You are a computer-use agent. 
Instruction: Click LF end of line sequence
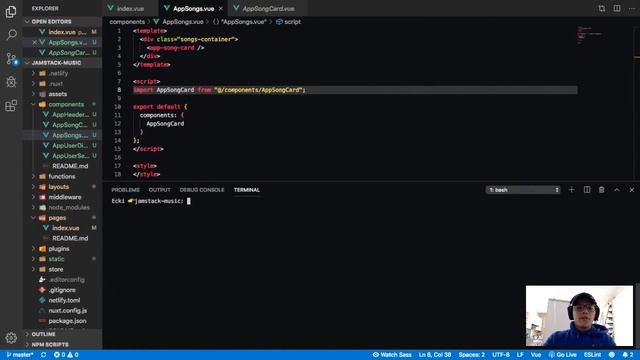point(520,355)
